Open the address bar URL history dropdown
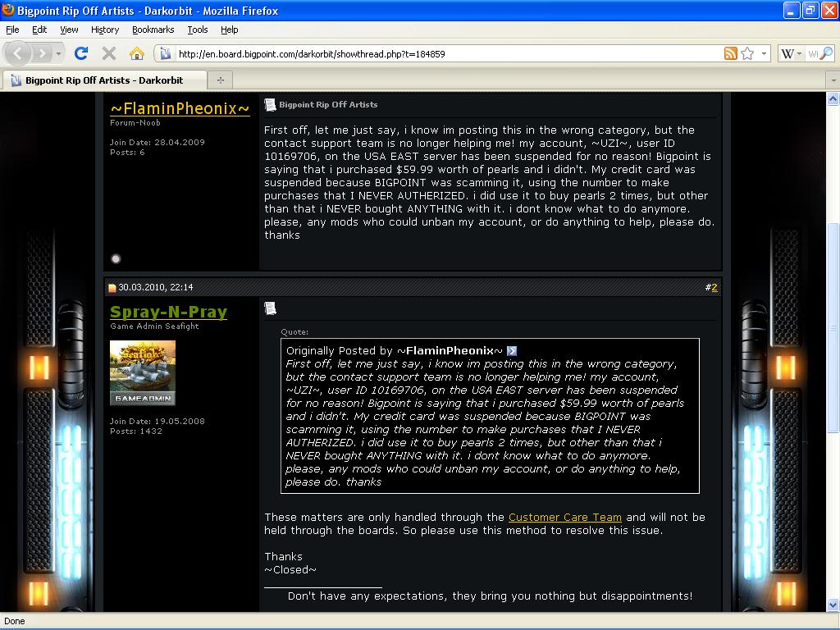The height and width of the screenshot is (630, 840). (x=765, y=54)
